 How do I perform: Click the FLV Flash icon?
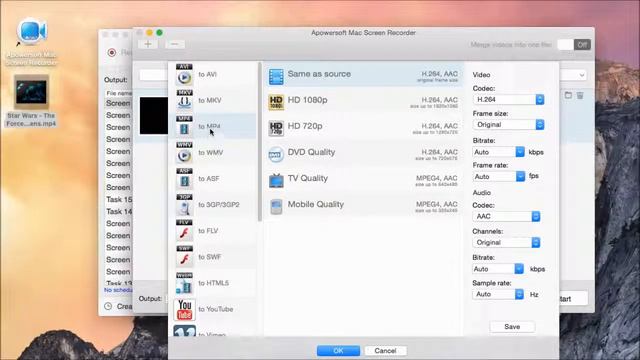coord(184,231)
